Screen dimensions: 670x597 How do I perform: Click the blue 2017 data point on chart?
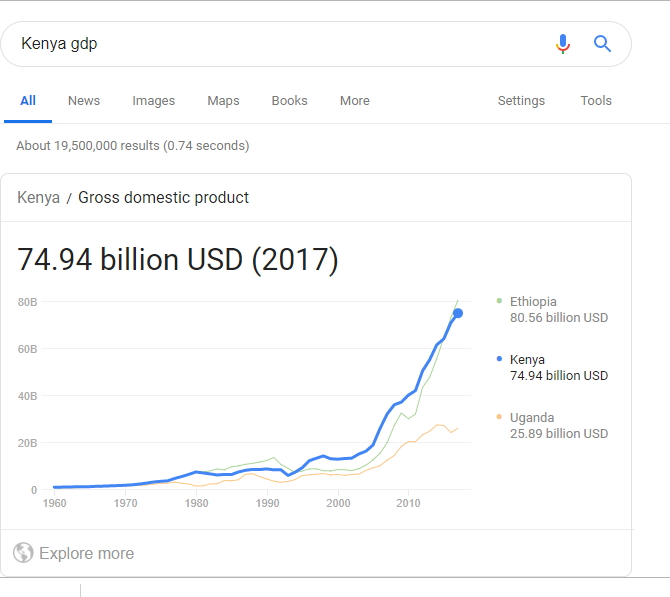(x=458, y=313)
